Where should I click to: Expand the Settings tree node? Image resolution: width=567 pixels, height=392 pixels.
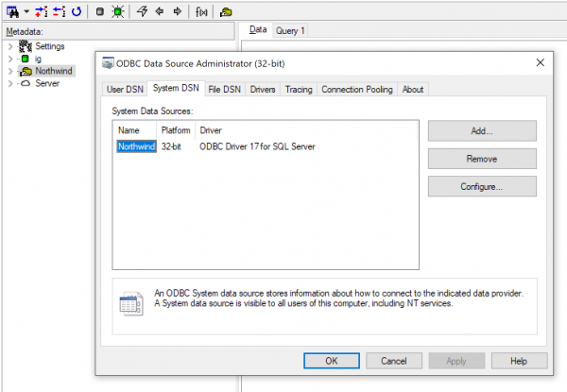(10, 46)
